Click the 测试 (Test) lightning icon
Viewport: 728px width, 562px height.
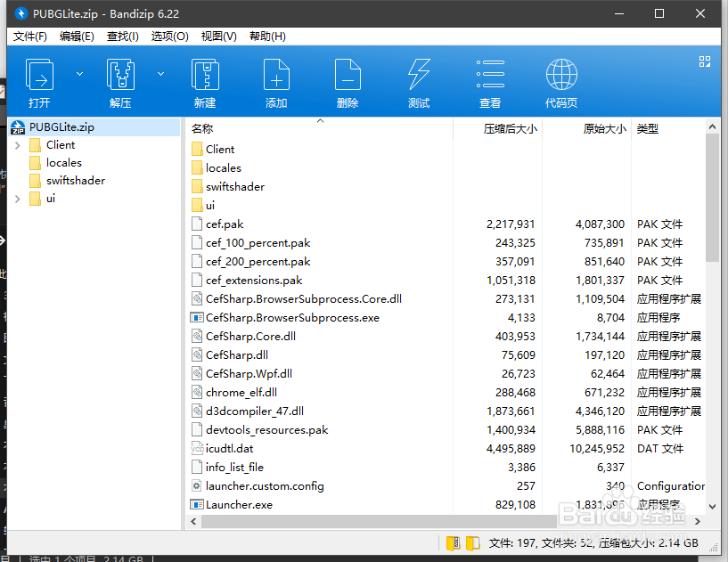click(x=419, y=74)
